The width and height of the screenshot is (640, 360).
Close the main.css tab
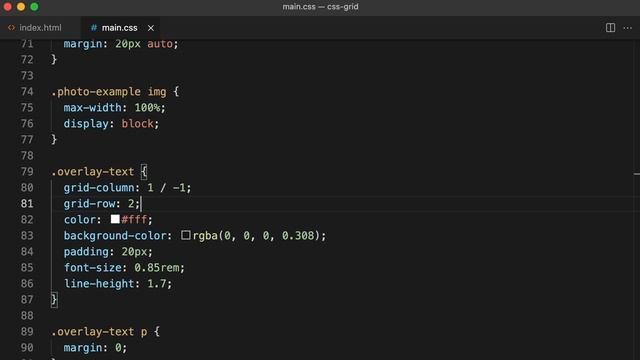tap(151, 28)
